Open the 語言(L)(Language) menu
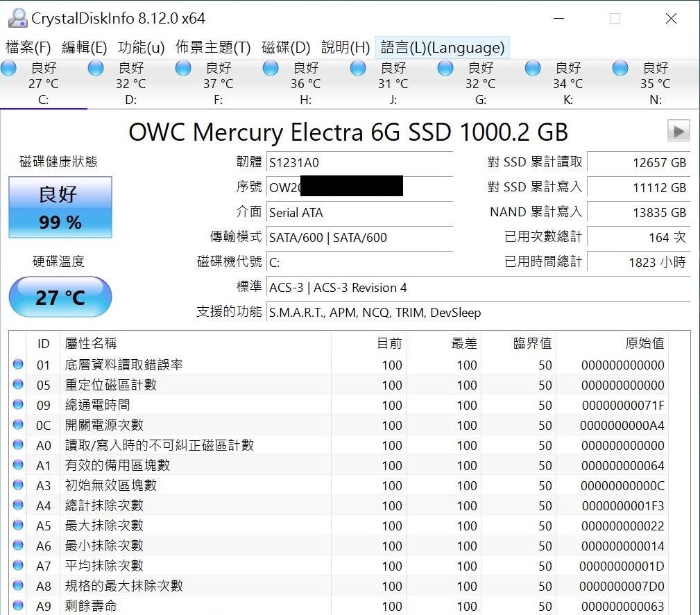 click(x=443, y=47)
